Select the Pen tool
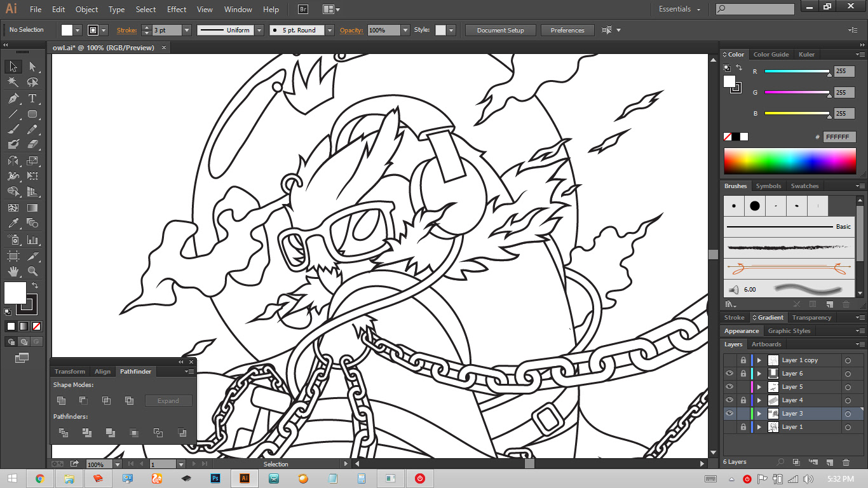 pos(13,98)
